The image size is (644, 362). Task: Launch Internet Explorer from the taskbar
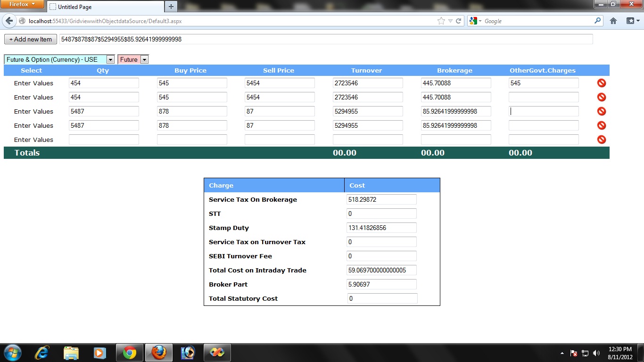tap(41, 352)
